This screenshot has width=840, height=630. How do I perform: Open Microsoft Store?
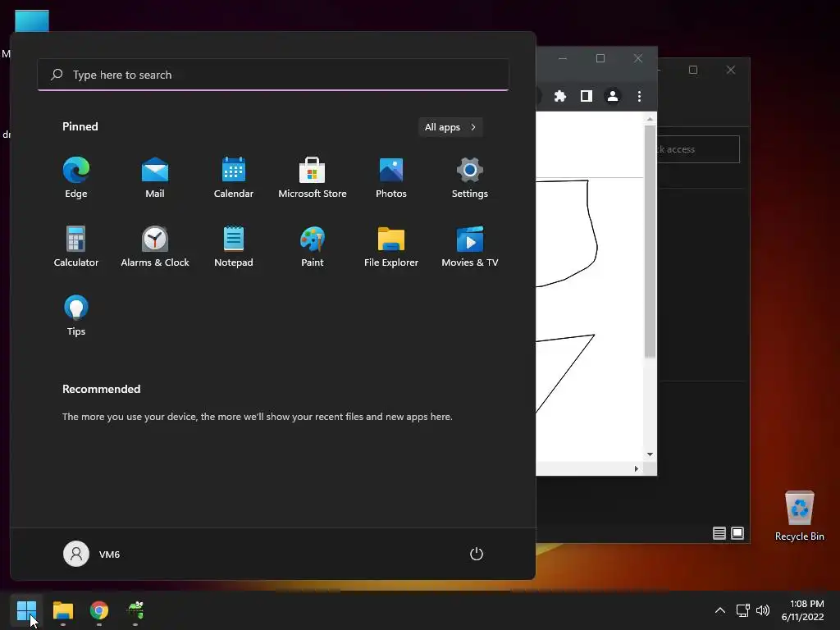pyautogui.click(x=313, y=178)
